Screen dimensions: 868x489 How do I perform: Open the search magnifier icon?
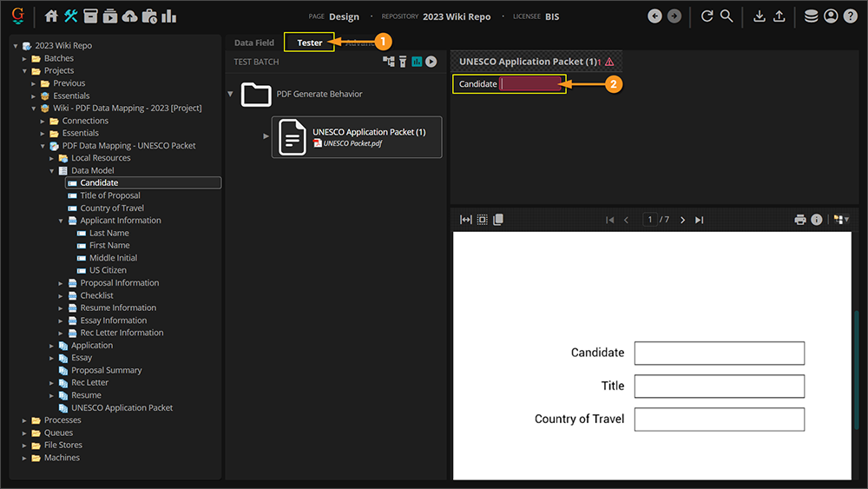727,16
